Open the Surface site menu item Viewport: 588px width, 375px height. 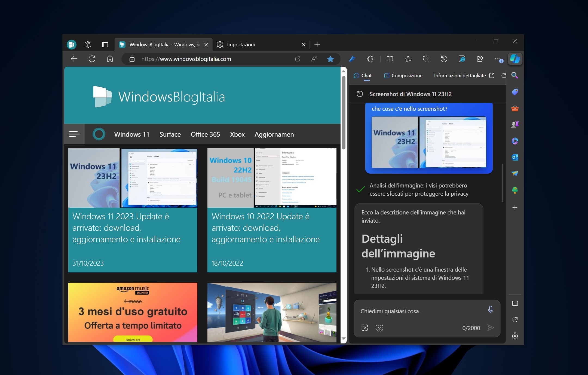coord(170,134)
